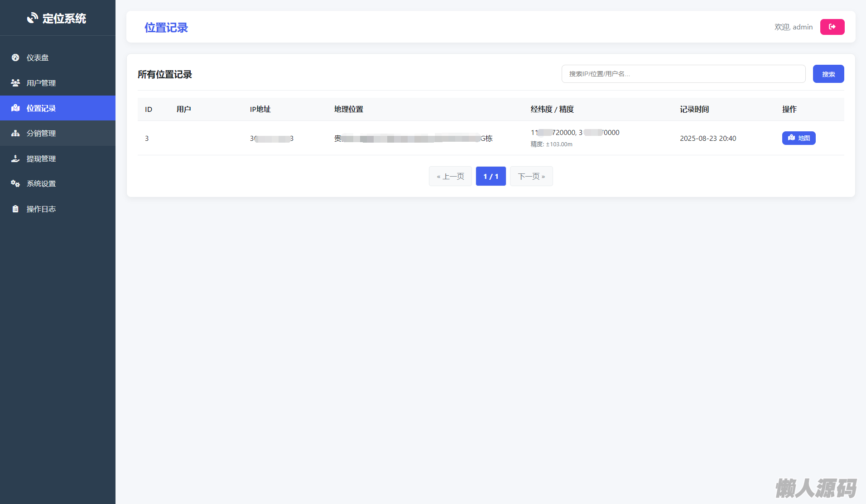Click the operation log clipboard icon
The image size is (866, 504).
[x=15, y=209]
